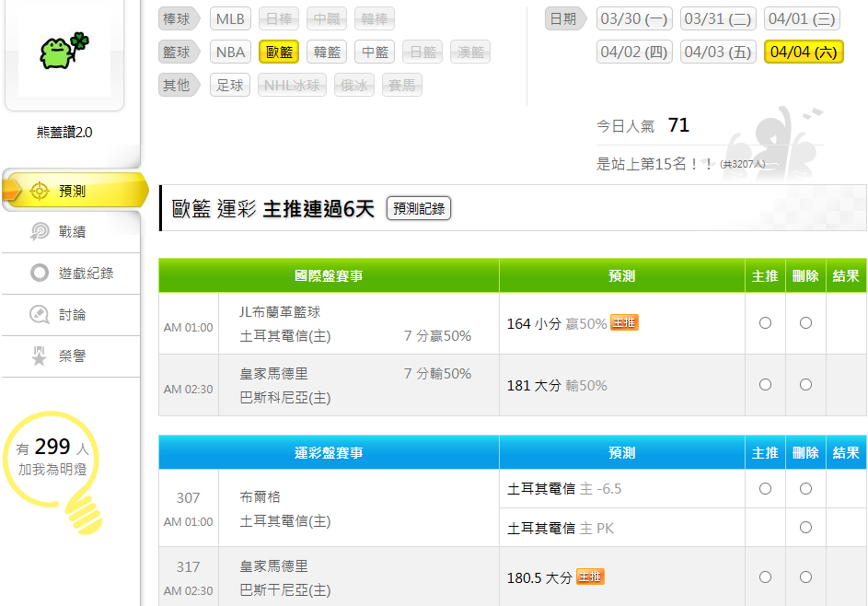868x606 pixels.
Task: Click the 主推 badge next to 180.5 大分
Action: (590, 577)
